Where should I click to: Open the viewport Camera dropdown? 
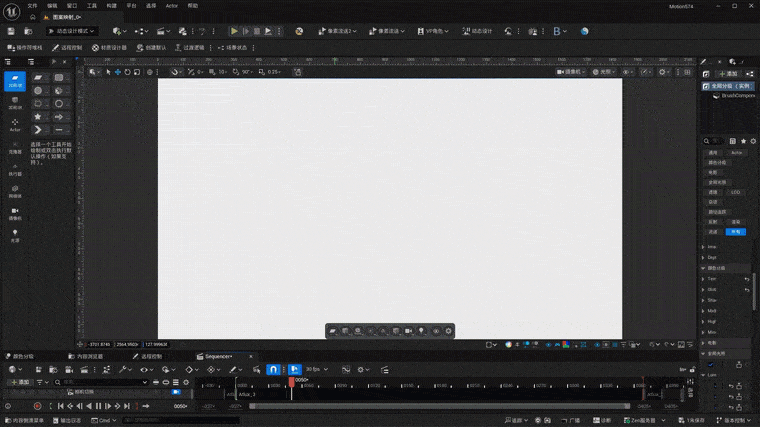point(571,72)
